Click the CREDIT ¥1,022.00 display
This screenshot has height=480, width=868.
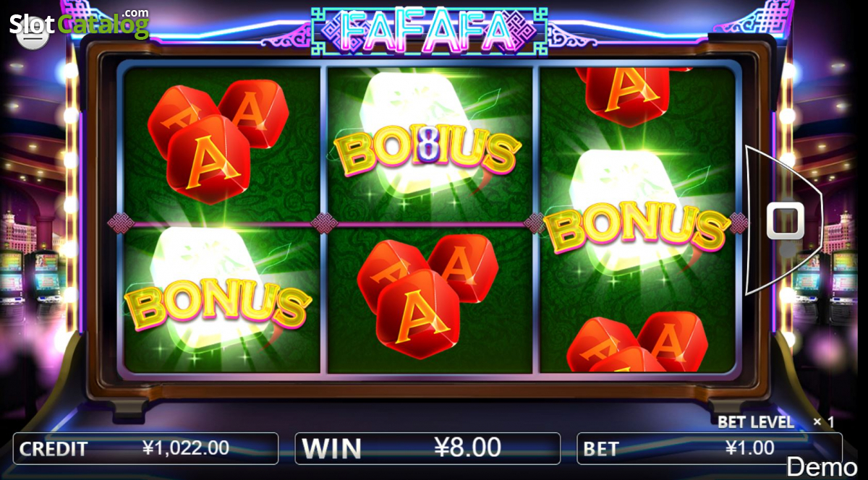145,448
